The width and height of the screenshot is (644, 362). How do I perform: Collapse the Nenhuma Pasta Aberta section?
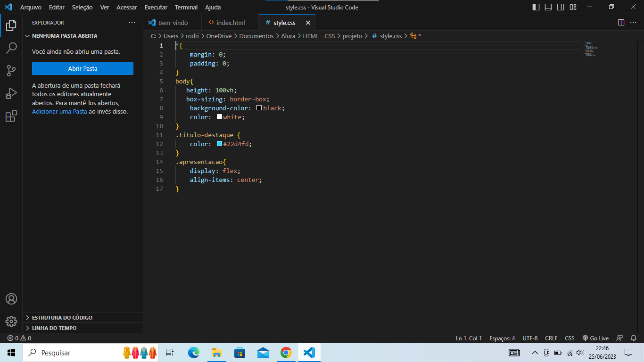83,36
